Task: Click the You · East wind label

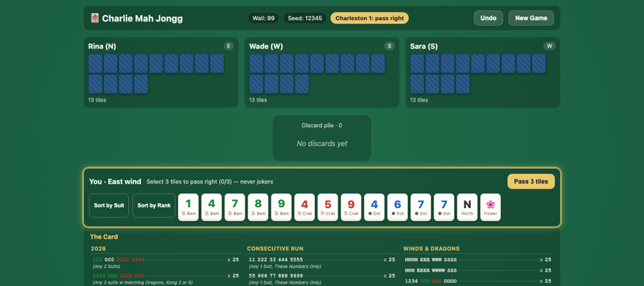Action: (115, 182)
